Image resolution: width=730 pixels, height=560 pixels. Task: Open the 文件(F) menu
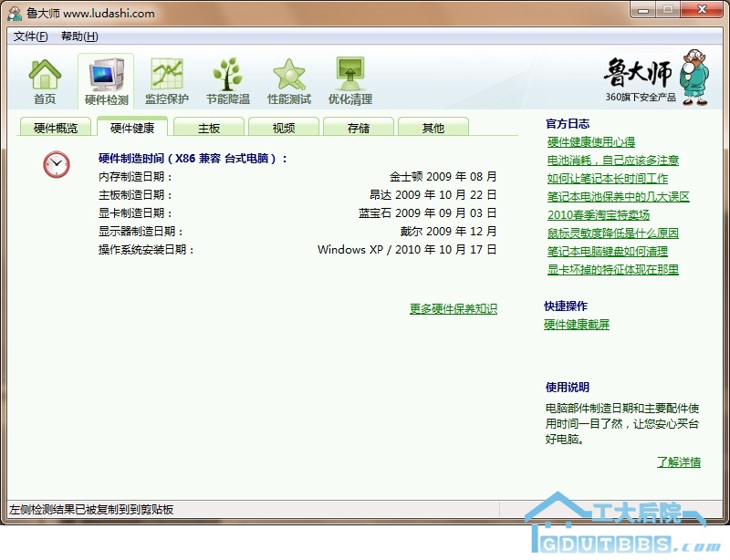coord(30,36)
